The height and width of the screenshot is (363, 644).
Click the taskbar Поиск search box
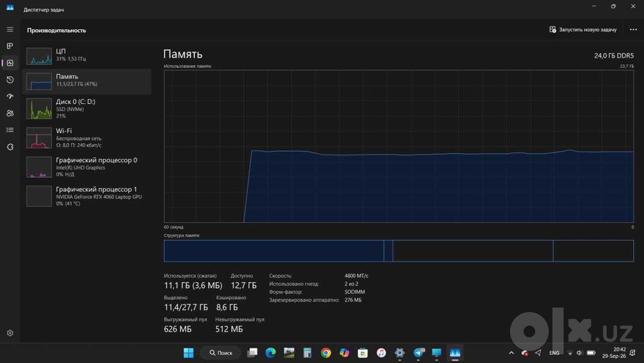tap(221, 353)
